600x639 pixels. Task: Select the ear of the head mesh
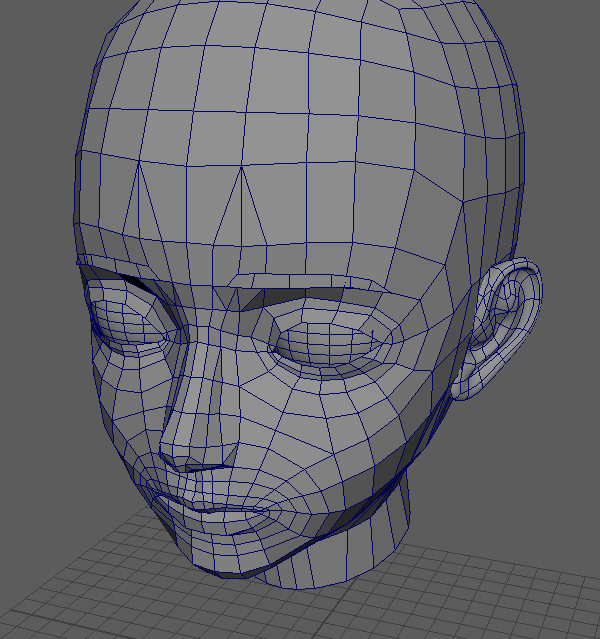498,328
